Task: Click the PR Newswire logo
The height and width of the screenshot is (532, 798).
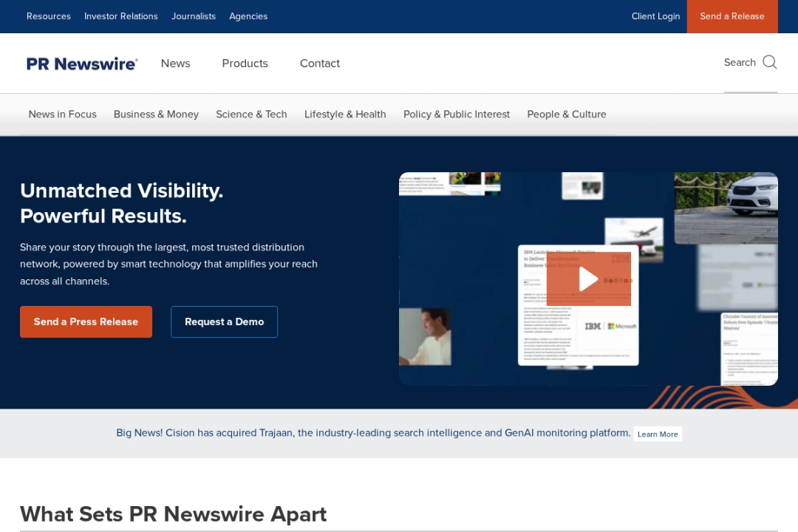Action: tap(82, 64)
